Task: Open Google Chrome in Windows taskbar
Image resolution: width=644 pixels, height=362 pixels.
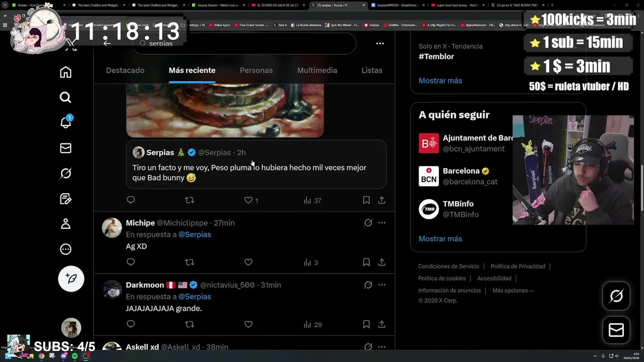Action: tap(41, 356)
